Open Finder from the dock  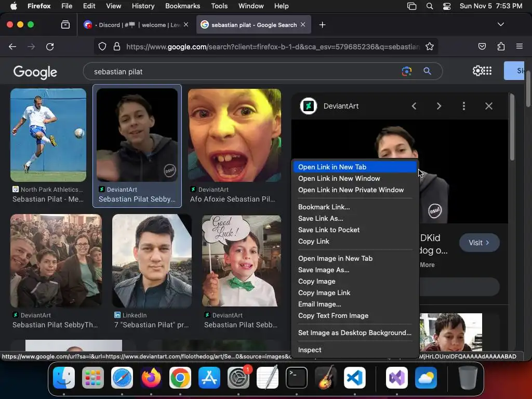pyautogui.click(x=64, y=378)
